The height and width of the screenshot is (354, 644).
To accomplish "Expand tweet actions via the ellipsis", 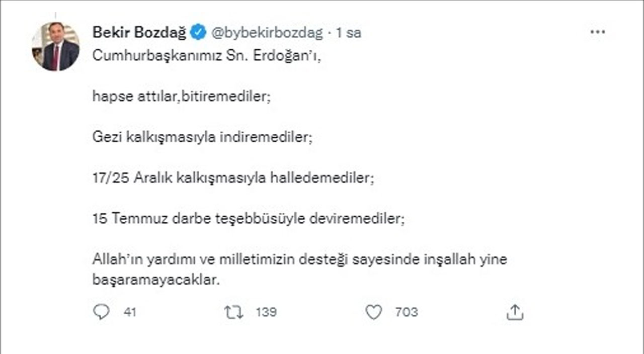I will click(597, 31).
